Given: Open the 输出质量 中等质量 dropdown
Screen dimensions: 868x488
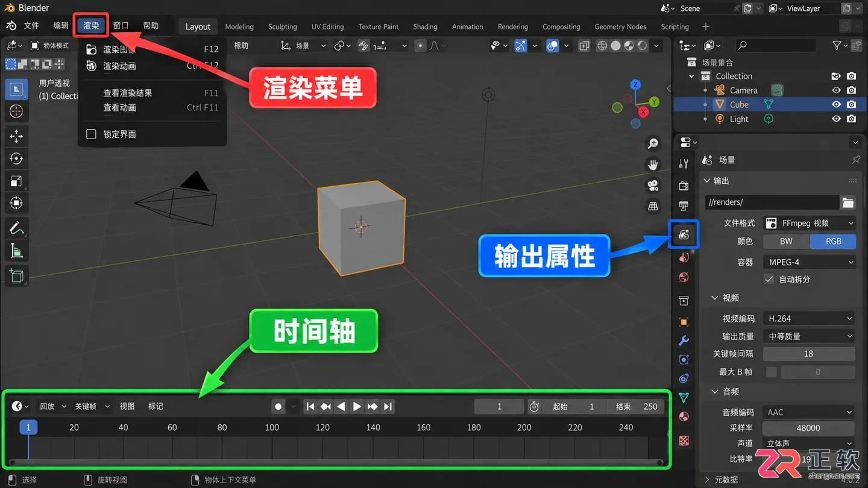Looking at the screenshot, I should [x=810, y=336].
